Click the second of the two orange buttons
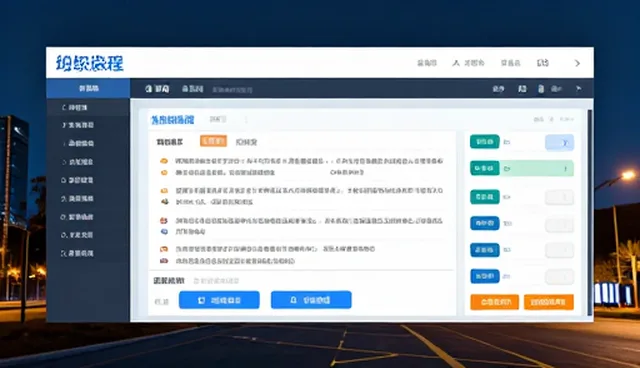Image resolution: width=640 pixels, height=368 pixels. tap(549, 302)
